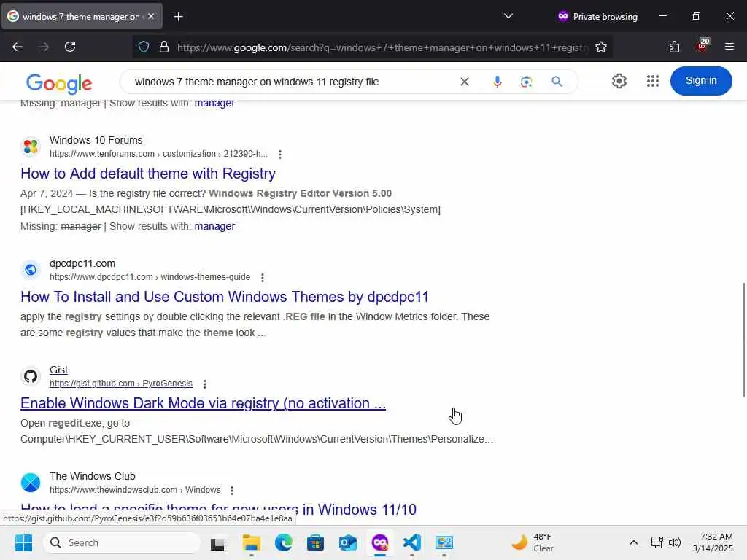Click the GitHub Gist favicon
This screenshot has height=560, width=747.
[31, 376]
